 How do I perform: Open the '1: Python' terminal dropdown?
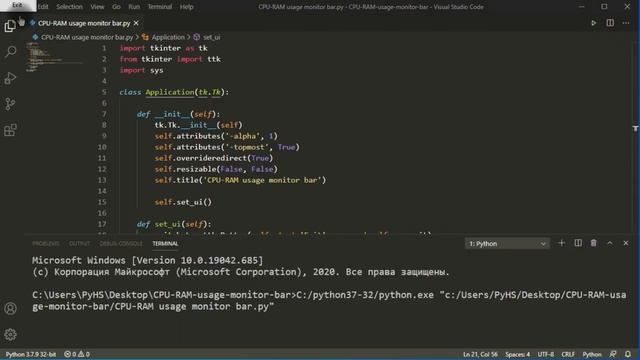tap(507, 244)
